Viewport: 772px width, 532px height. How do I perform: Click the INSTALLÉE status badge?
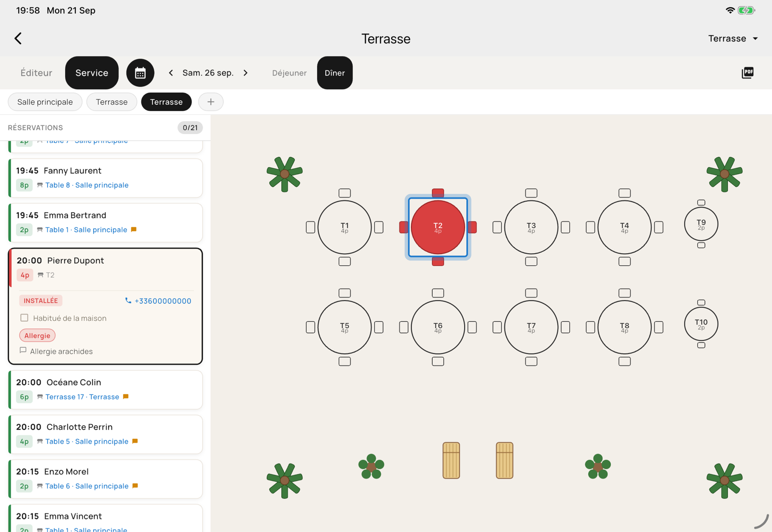click(x=41, y=300)
